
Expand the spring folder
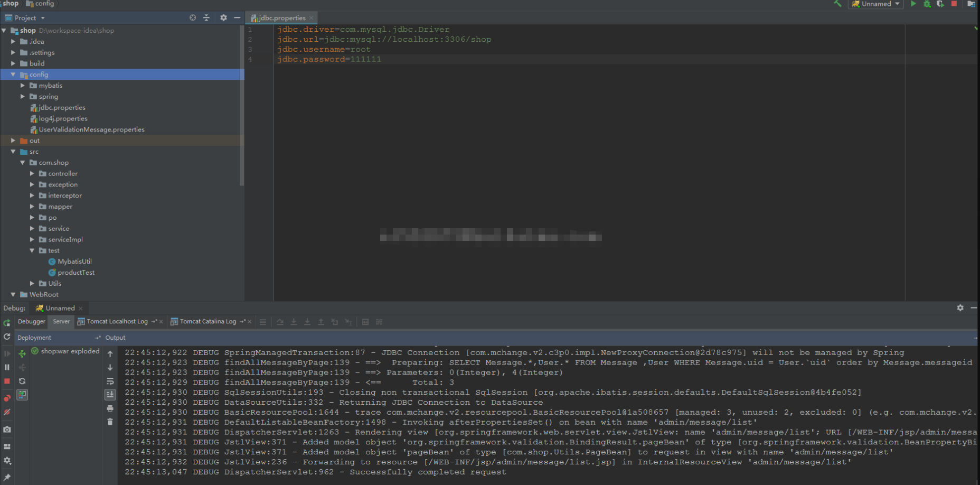click(23, 96)
